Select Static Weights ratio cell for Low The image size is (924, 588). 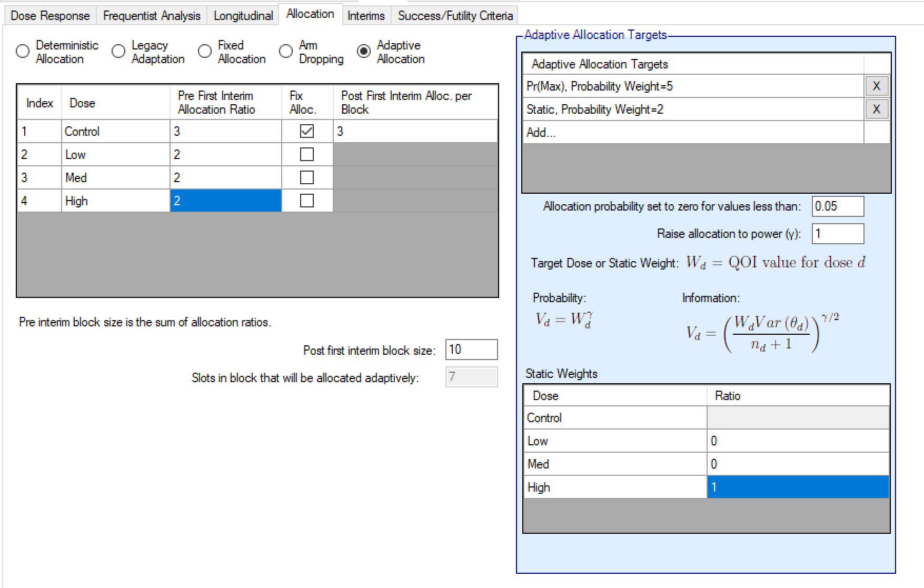[797, 441]
